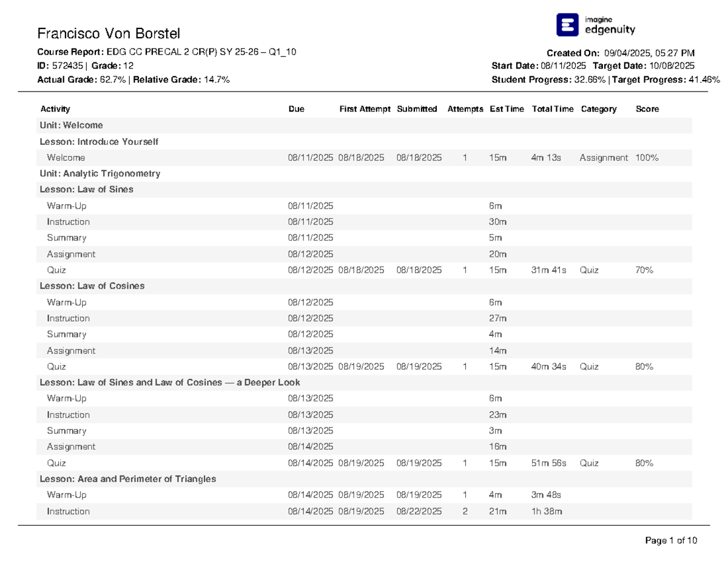The width and height of the screenshot is (728, 562).
Task: Click the Score column header
Action: coord(647,109)
